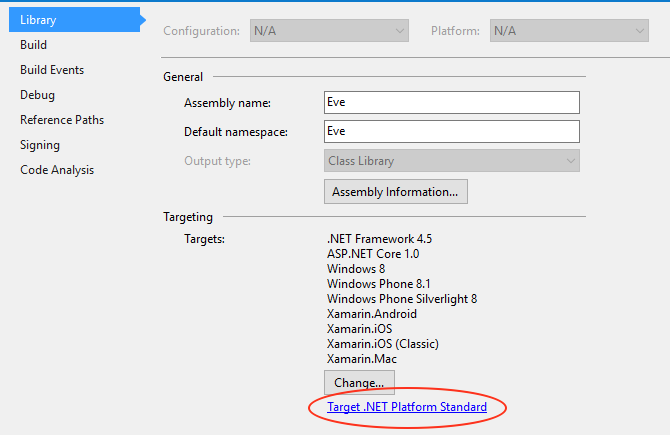Follow Target .NET Platform Standard link
This screenshot has width=670, height=435.
coord(407,407)
